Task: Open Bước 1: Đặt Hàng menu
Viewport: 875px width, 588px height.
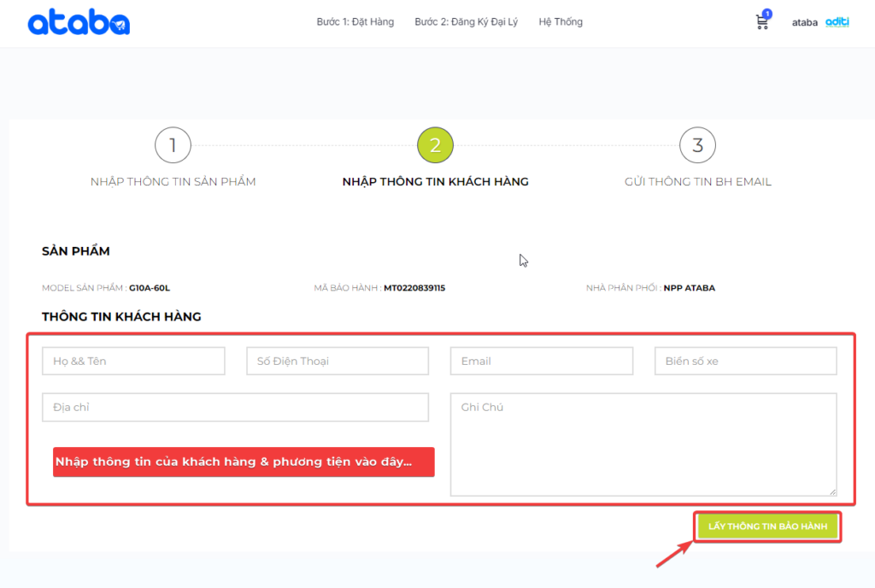Action: [355, 22]
